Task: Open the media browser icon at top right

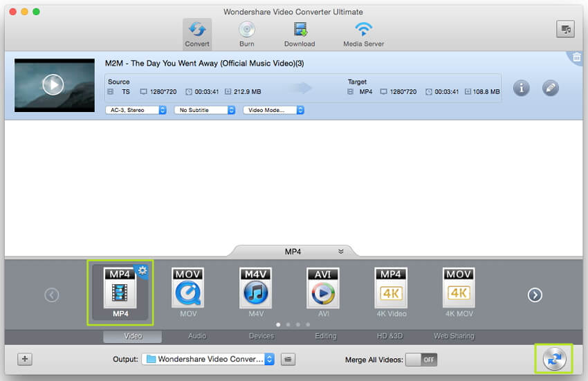Action: tap(565, 29)
